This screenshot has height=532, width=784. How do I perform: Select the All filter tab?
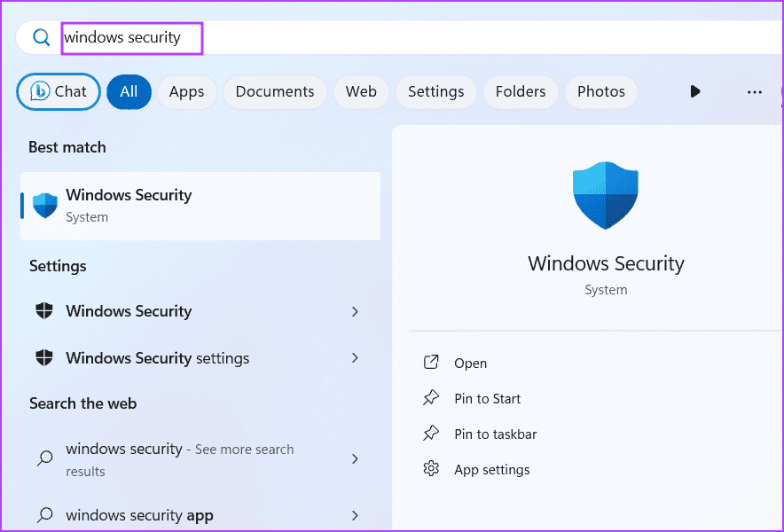(x=129, y=92)
